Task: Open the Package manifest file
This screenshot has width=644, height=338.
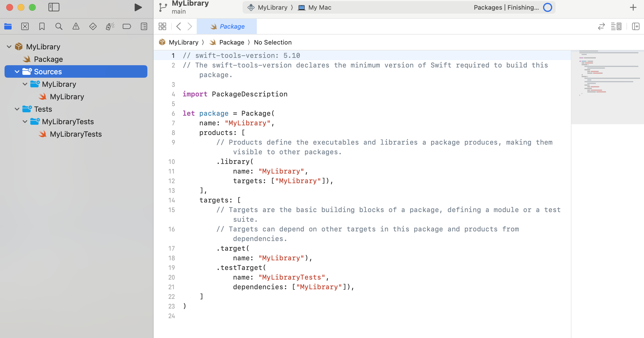Action: click(76, 59)
